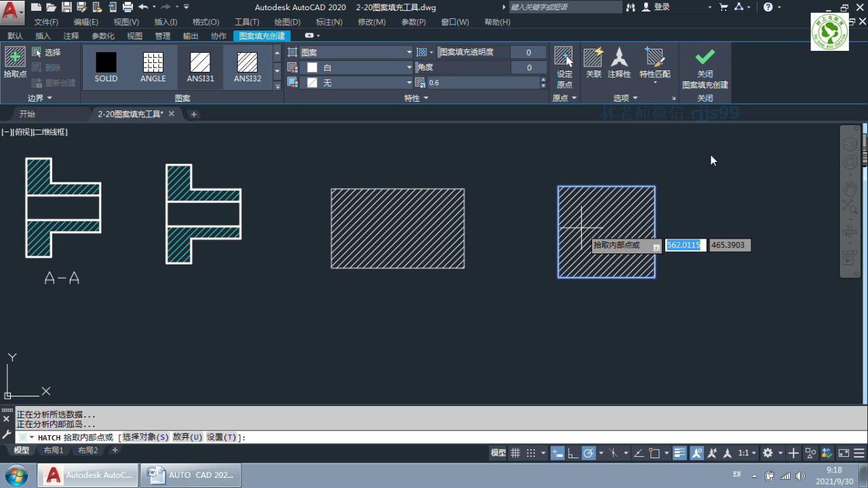868x488 pixels.
Task: Toggle object snap square icon
Action: coord(654,453)
